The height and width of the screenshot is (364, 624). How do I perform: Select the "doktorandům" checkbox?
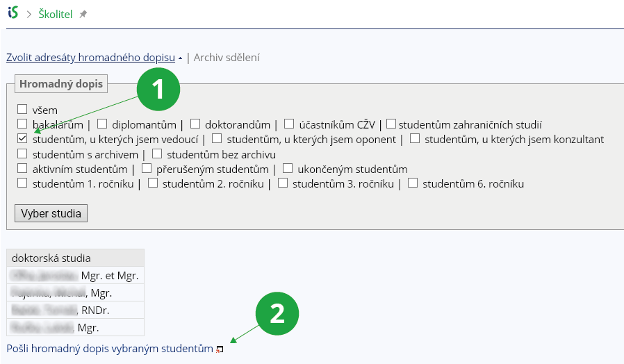[x=195, y=124]
